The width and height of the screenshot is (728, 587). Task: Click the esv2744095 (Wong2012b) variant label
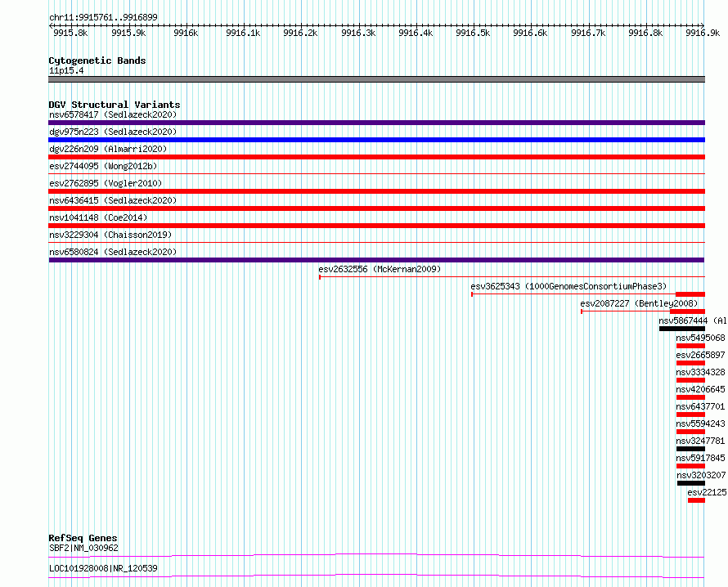tap(103, 166)
